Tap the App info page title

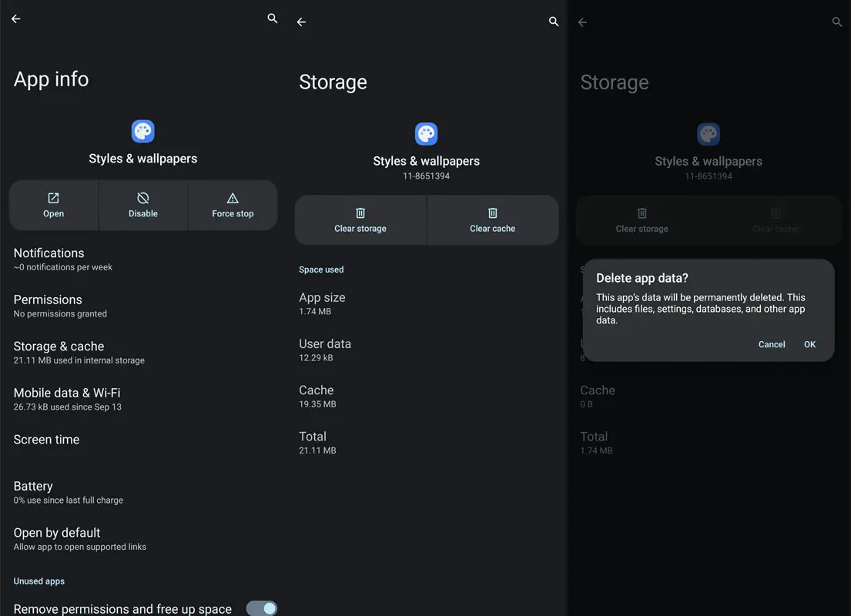coord(51,79)
